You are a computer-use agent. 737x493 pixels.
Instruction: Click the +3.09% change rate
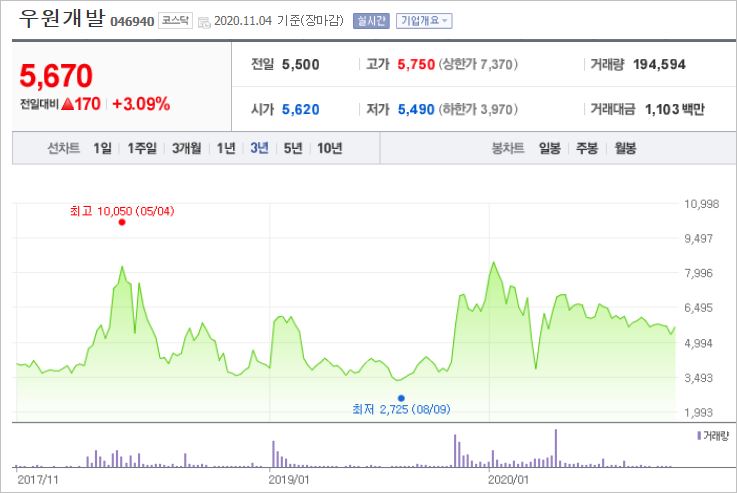pyautogui.click(x=141, y=104)
